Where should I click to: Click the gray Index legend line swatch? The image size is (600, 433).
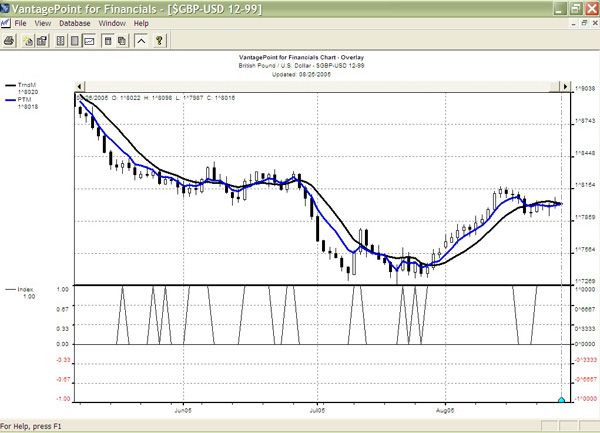tap(10, 290)
